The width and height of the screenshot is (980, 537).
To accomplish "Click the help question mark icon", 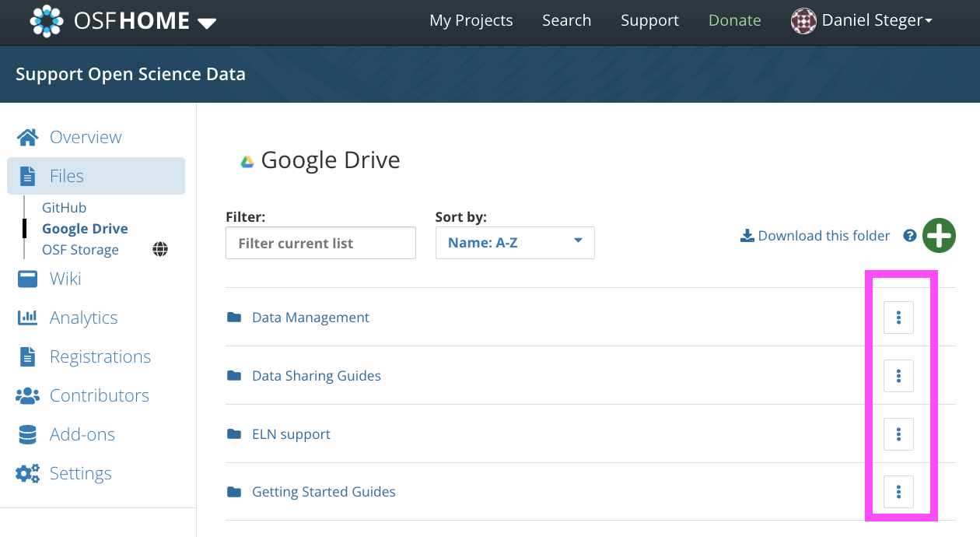I will click(909, 236).
